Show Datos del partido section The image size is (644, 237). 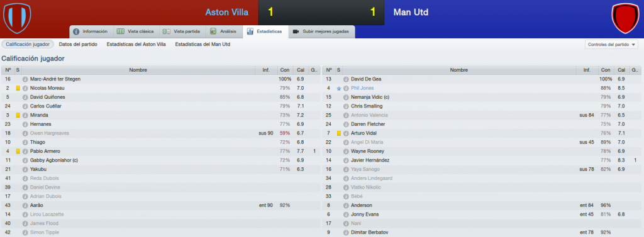pos(78,45)
